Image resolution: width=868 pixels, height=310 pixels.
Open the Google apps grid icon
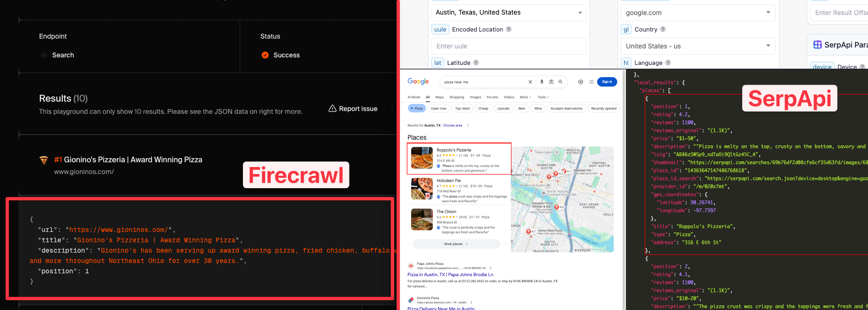tap(592, 82)
